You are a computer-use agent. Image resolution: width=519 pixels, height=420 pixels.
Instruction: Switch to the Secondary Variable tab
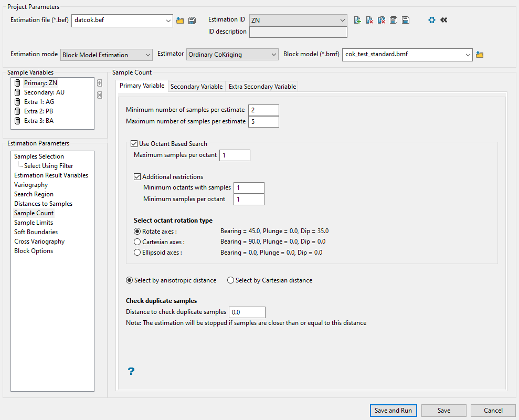(196, 87)
